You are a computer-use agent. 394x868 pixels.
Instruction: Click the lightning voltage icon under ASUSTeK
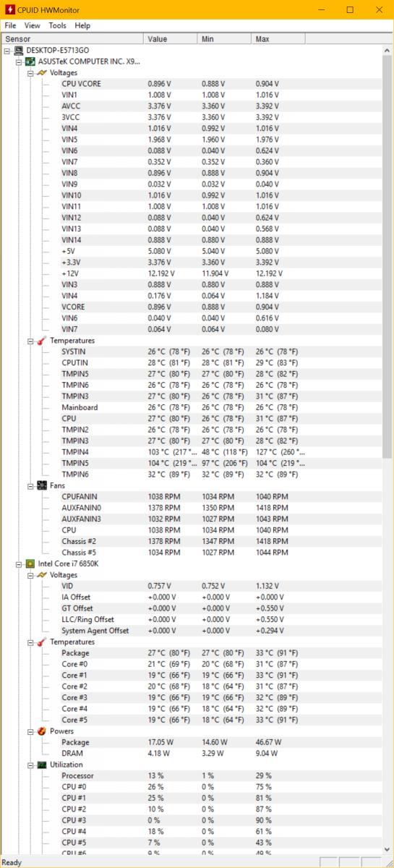coord(42,73)
